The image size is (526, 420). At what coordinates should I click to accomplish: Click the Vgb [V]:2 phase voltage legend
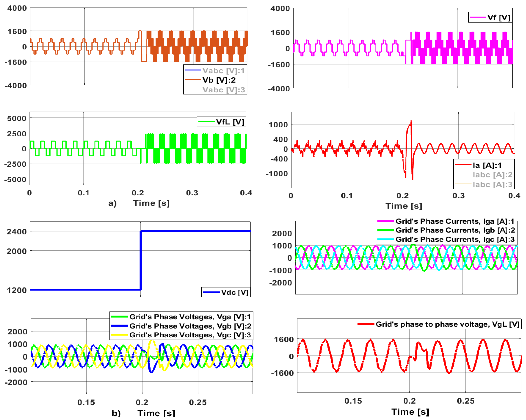(x=181, y=326)
